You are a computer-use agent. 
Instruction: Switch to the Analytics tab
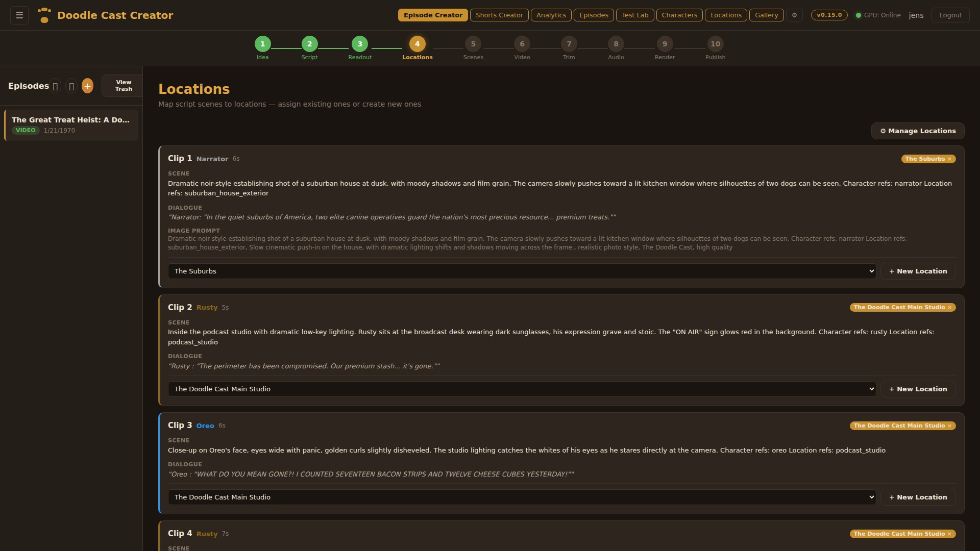click(x=551, y=15)
